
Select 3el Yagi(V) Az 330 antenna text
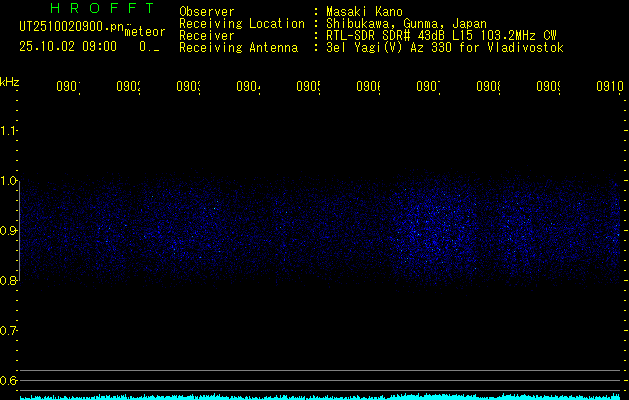point(445,48)
